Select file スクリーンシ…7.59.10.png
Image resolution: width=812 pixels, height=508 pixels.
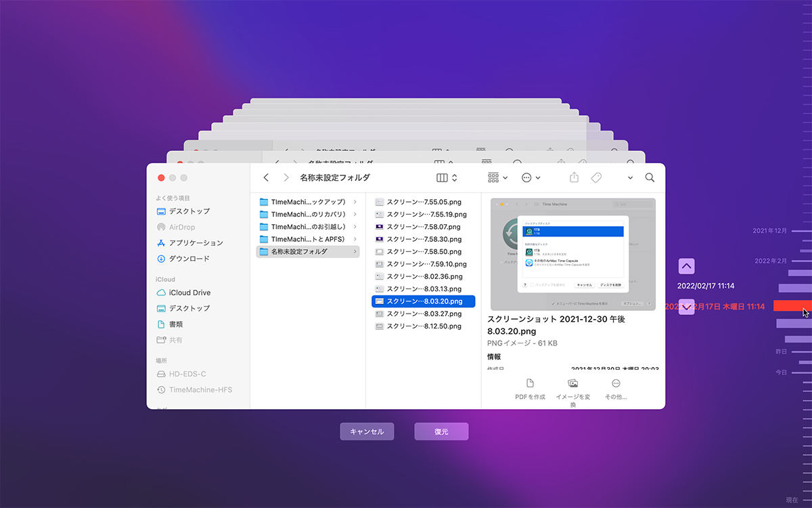424,264
